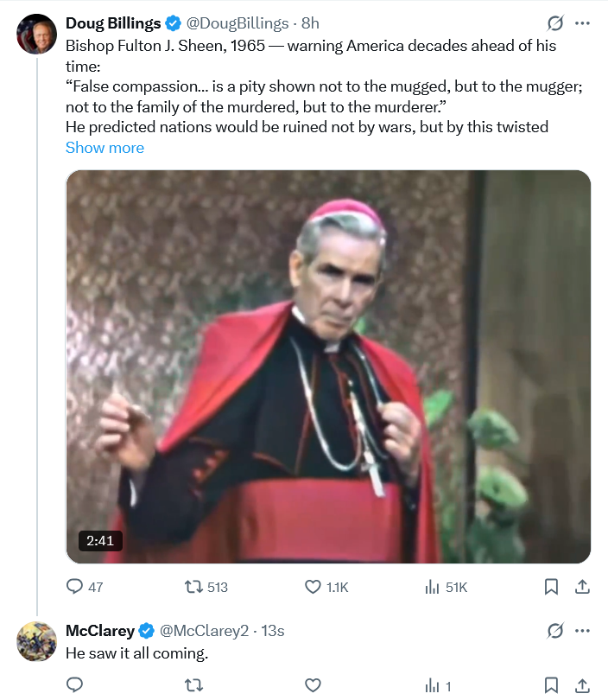Image resolution: width=608 pixels, height=700 pixels.
Task: Expand post text with Show more
Action: pos(104,148)
